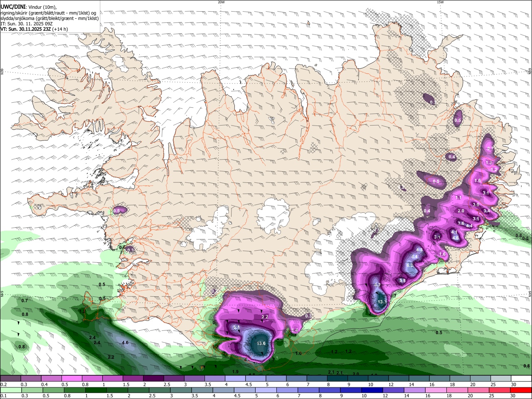The image size is (532, 399).
Task: Click the 'VT: Sun. 30.11.2025 23Z (+14 h)' line
Action: tap(34, 30)
